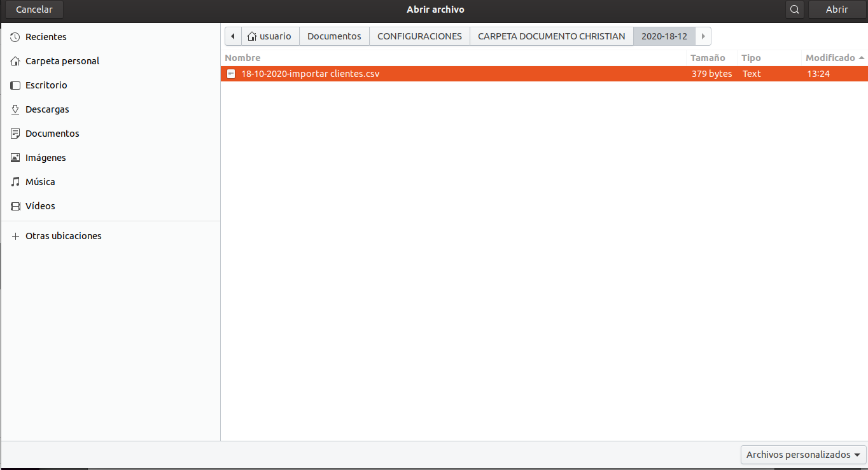Click the Recientes clock icon
This screenshot has width=868, height=470.
click(x=16, y=37)
